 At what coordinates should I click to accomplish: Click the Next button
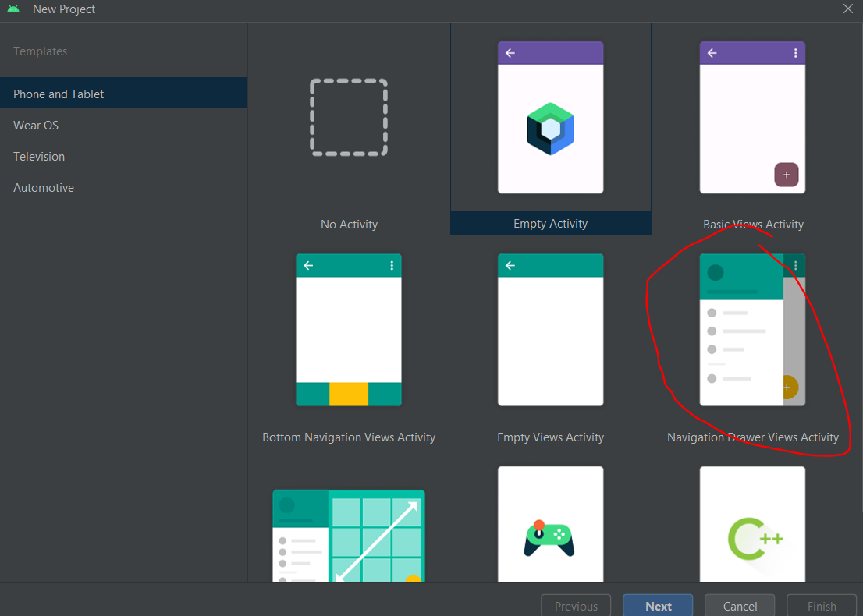[658, 606]
